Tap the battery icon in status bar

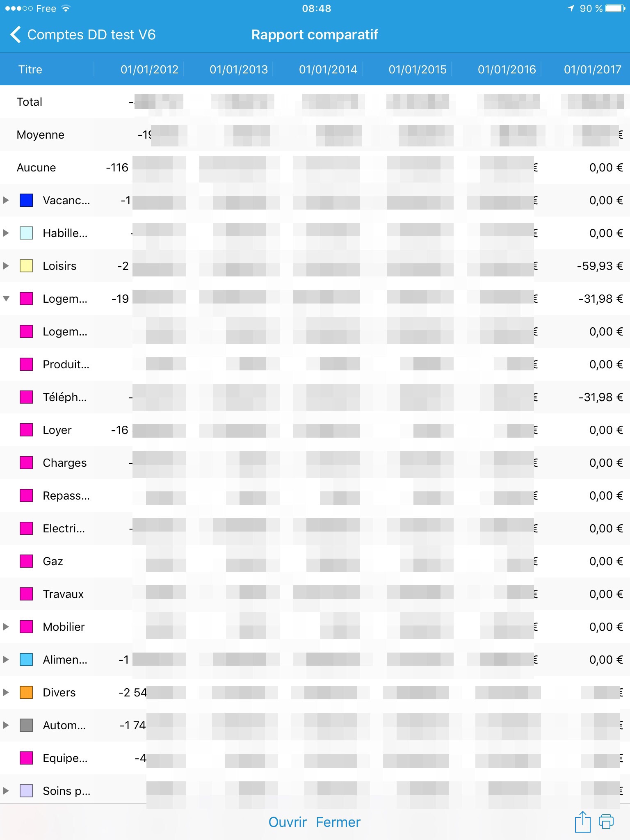tap(615, 9)
